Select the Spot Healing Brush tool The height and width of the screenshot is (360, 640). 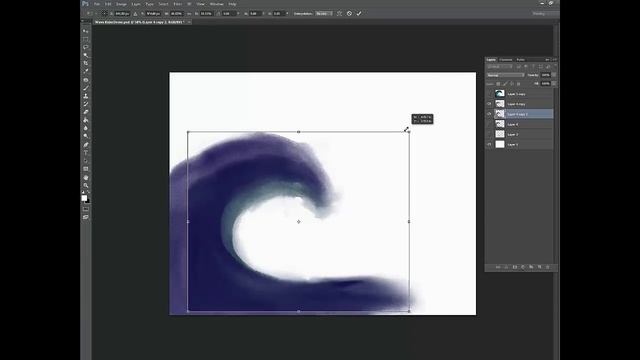[86, 80]
